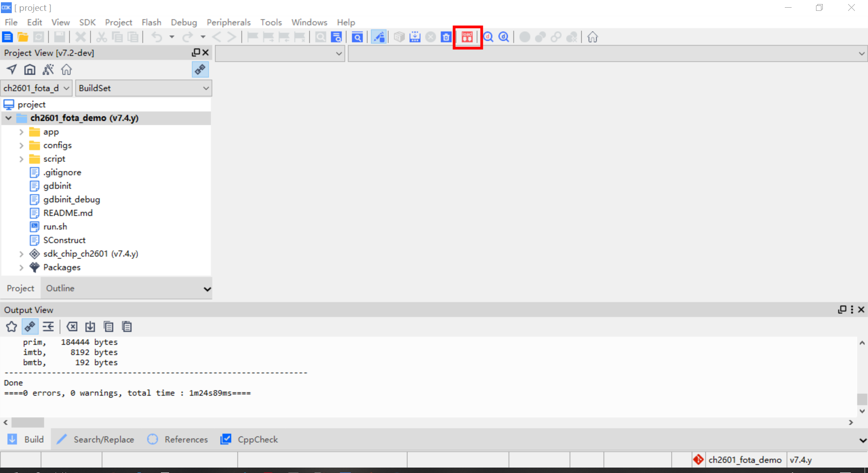
Task: Copy output using the first clipboard icon
Action: pos(108,326)
